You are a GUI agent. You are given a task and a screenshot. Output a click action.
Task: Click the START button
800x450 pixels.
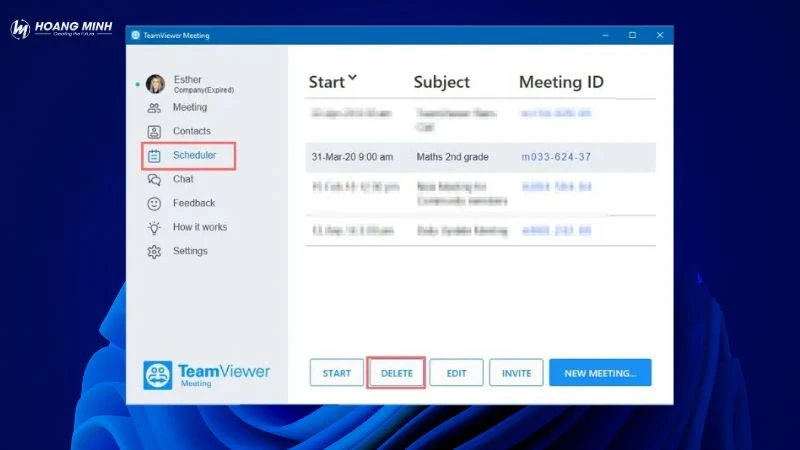point(337,373)
